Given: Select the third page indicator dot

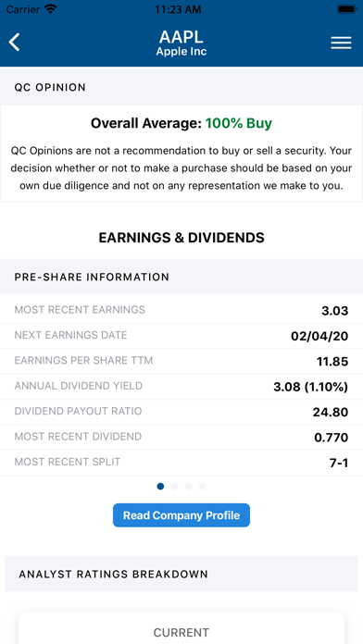Looking at the screenshot, I should pyautogui.click(x=188, y=487).
